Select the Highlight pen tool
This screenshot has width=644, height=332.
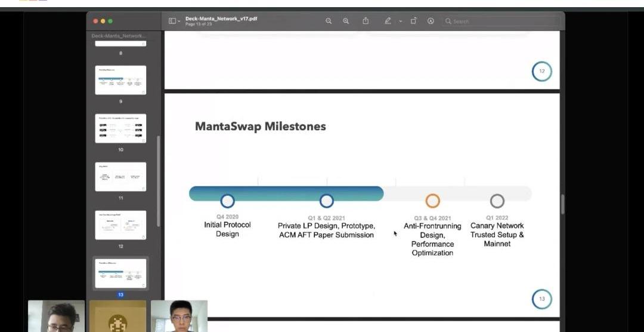tap(388, 21)
